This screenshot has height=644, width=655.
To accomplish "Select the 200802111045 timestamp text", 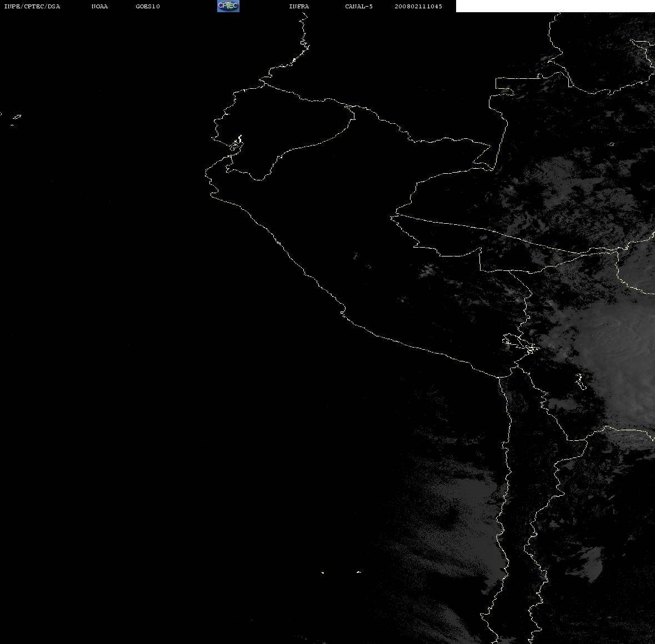I will point(418,6).
